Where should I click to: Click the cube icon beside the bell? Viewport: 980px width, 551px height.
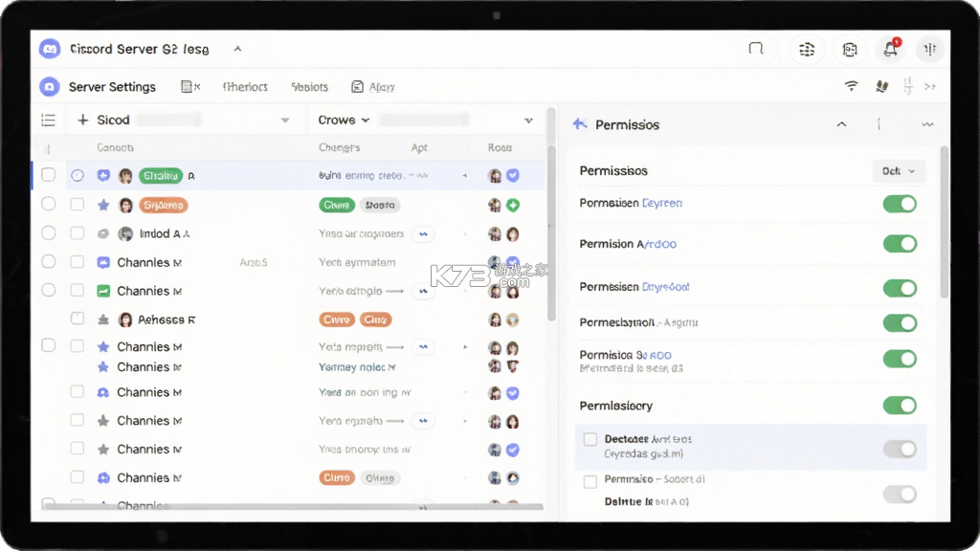[850, 50]
